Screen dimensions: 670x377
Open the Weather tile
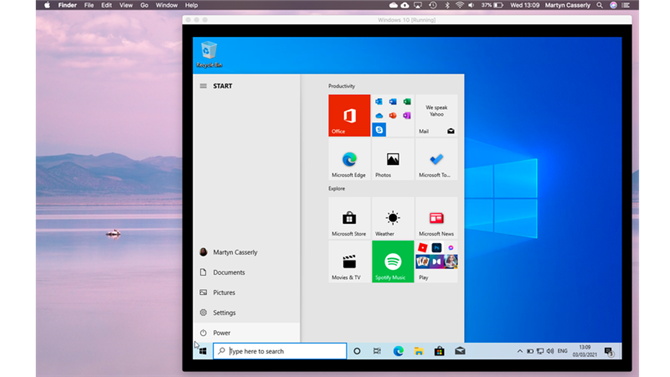[x=393, y=218]
